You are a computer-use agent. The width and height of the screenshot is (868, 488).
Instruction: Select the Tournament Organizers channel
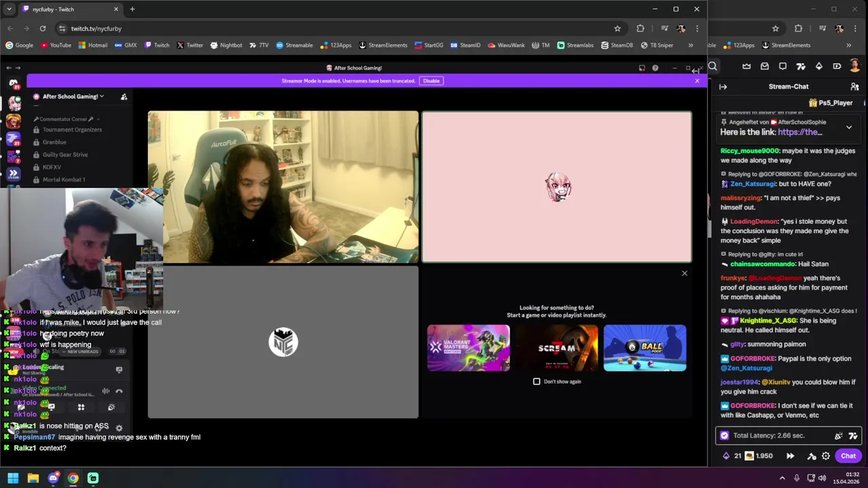click(x=72, y=129)
